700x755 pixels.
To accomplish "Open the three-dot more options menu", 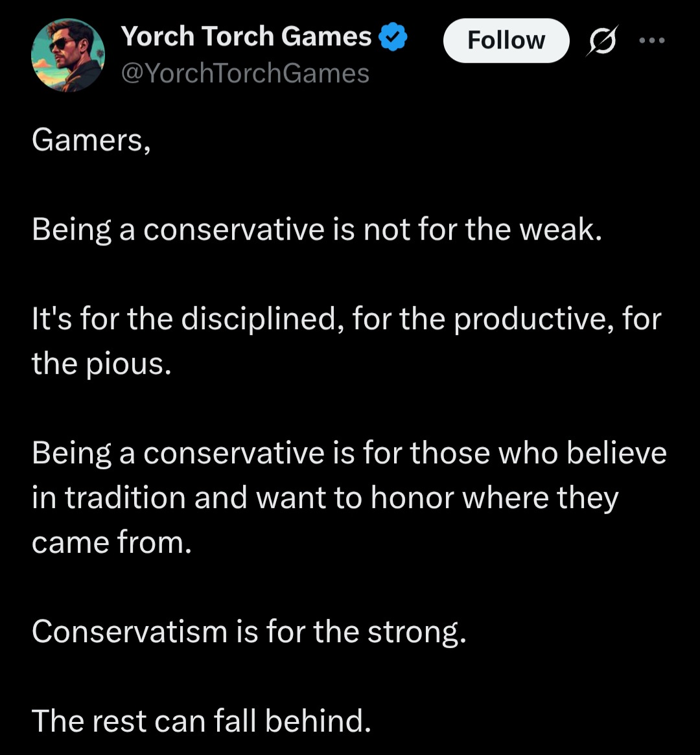I will [x=651, y=40].
